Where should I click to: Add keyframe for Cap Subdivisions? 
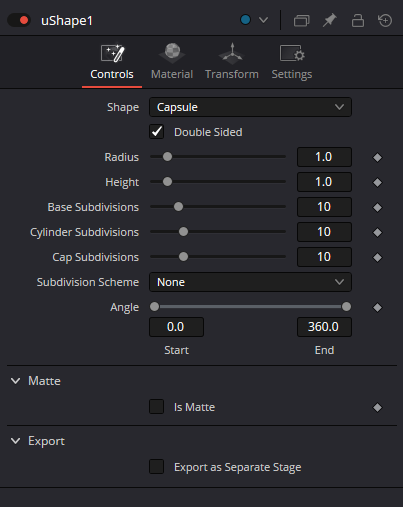tap(377, 257)
